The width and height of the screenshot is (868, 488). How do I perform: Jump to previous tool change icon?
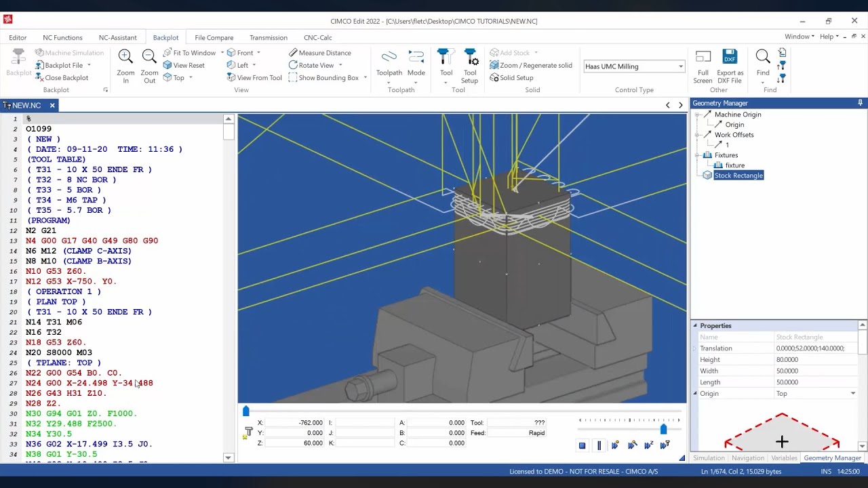[x=782, y=65]
